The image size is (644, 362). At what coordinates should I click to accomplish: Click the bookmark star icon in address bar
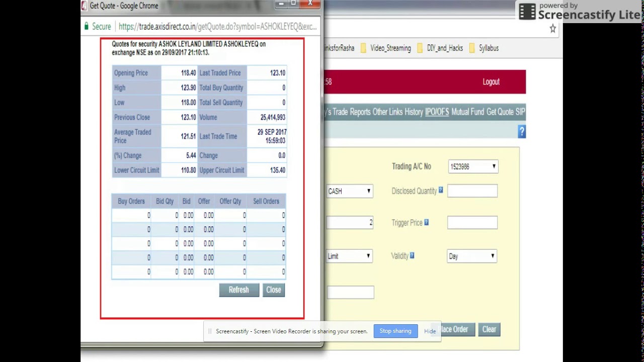pos(552,29)
